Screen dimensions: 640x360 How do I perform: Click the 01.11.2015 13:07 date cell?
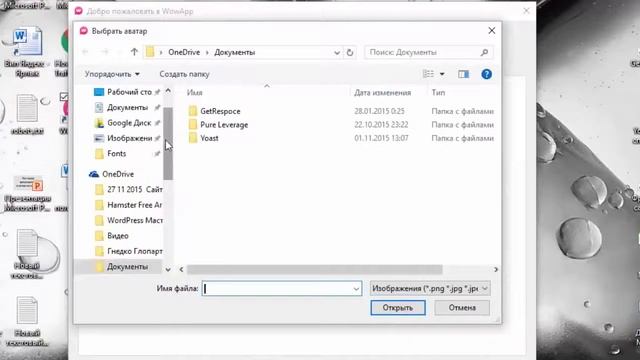point(381,138)
